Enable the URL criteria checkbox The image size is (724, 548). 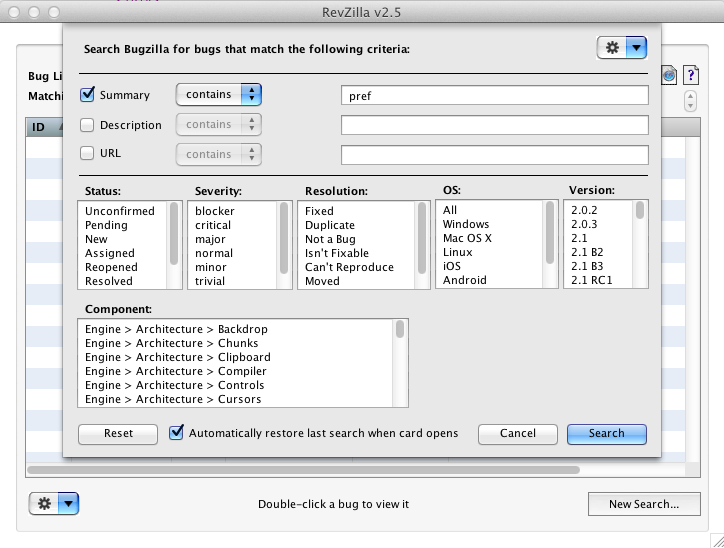[87, 154]
